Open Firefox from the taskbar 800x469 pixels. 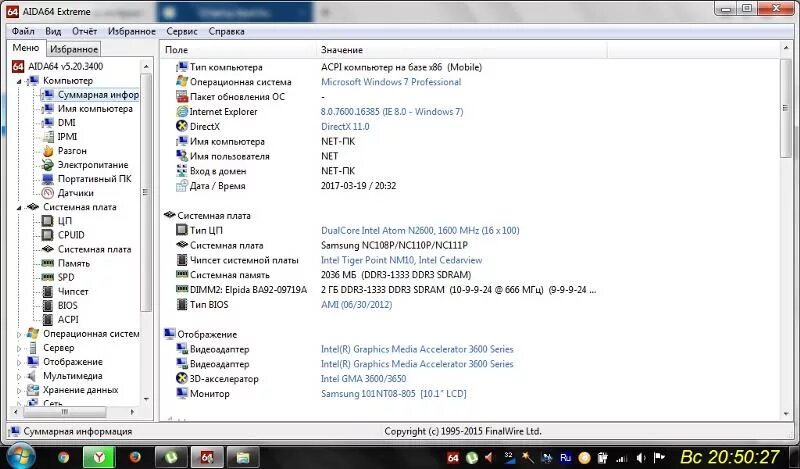tap(135, 457)
